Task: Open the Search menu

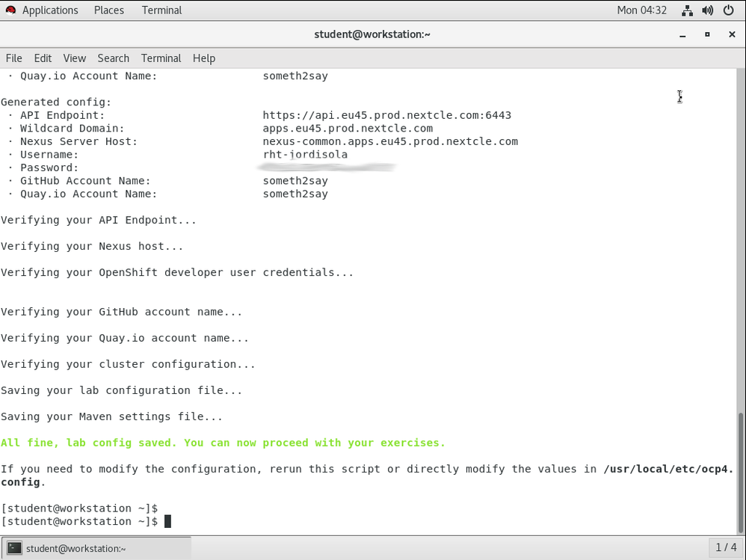Action: click(113, 58)
